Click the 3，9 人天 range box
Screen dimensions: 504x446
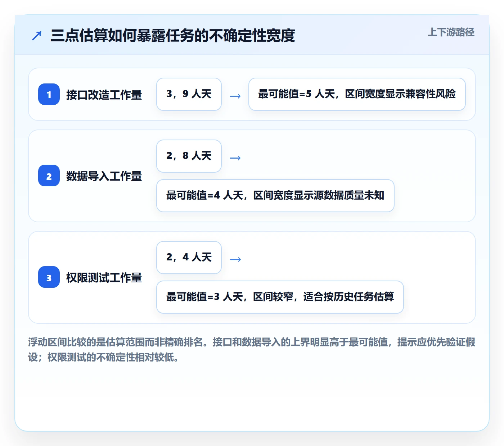click(x=189, y=94)
